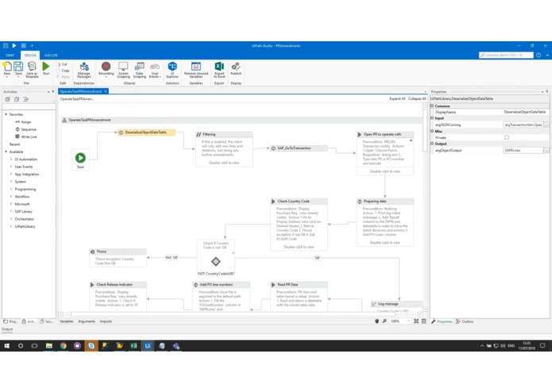Screen dimensions: 552x392
Task: Close the OperateTaskPRAmendment tab
Action: point(106,91)
